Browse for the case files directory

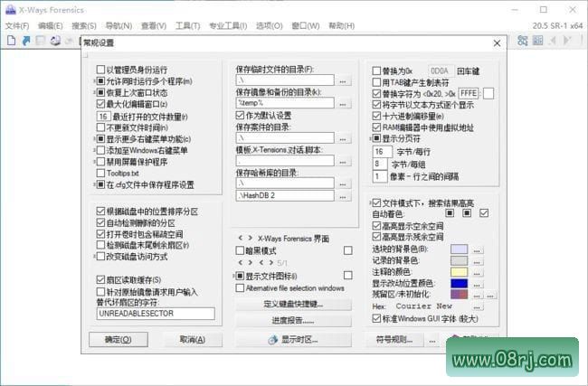pos(343,138)
